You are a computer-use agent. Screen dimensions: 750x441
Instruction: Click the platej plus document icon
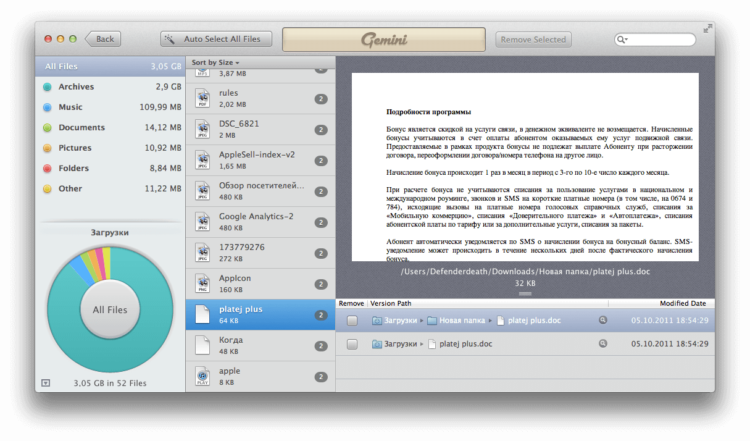click(x=203, y=315)
